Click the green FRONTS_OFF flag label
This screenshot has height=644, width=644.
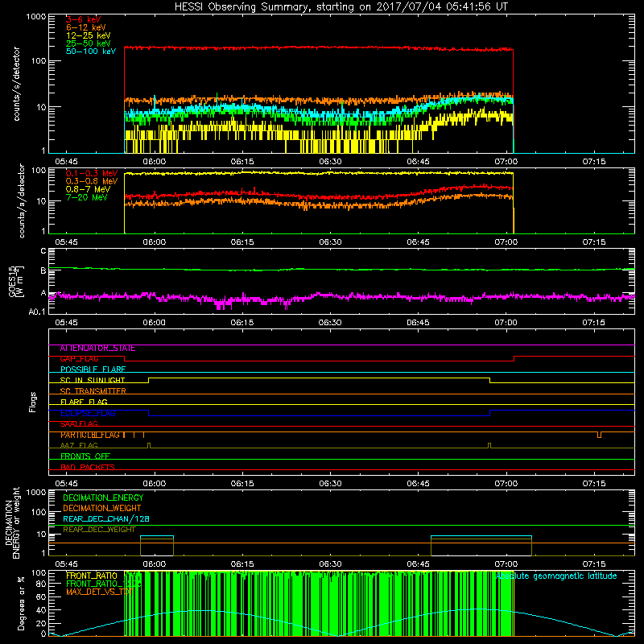(x=85, y=456)
